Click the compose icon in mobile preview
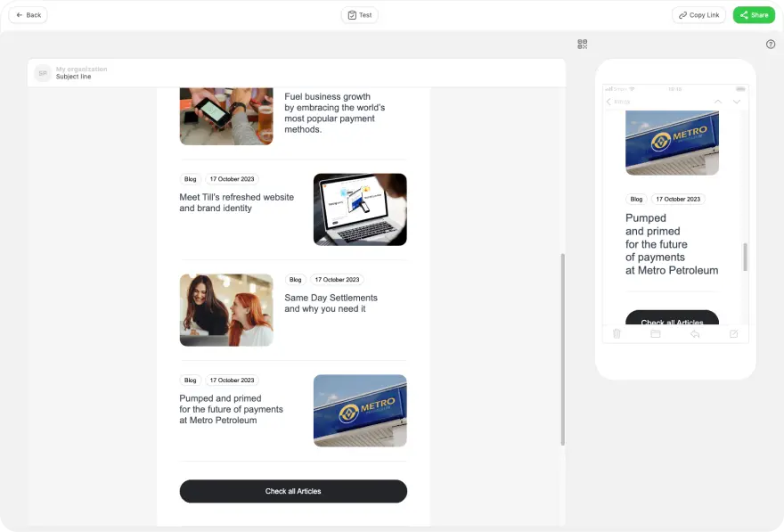The image size is (784, 532). [733, 334]
